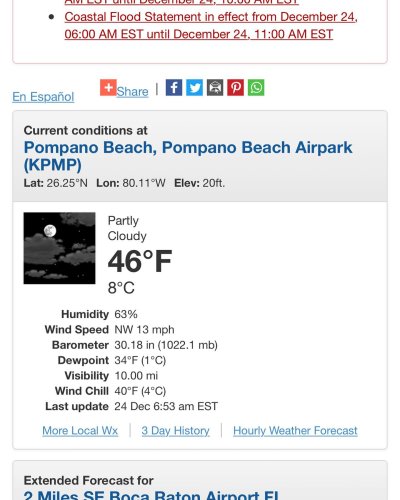The image size is (400, 500).
Task: Click the Partly Cloudy night image
Action: (x=59, y=248)
